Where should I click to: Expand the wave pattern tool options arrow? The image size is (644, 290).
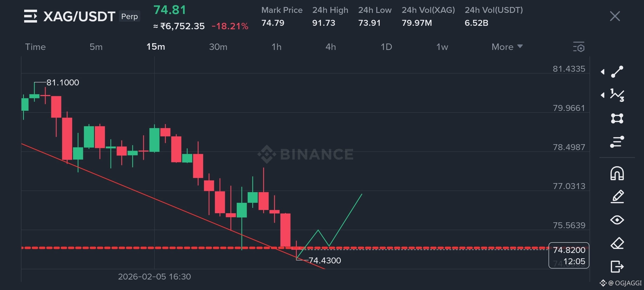602,95
